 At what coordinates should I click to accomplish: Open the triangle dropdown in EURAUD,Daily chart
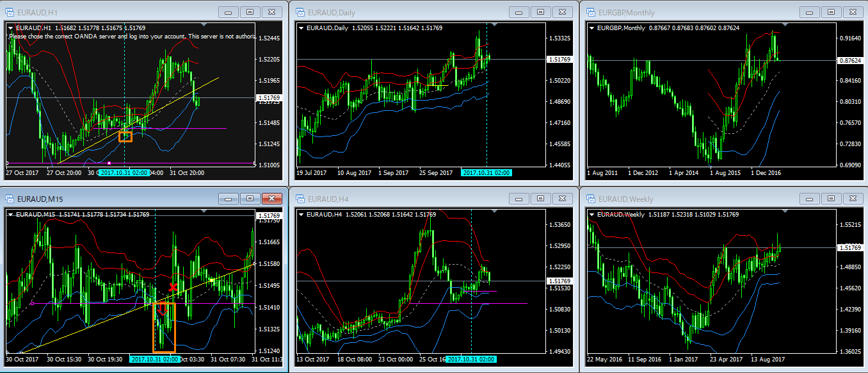tap(300, 27)
